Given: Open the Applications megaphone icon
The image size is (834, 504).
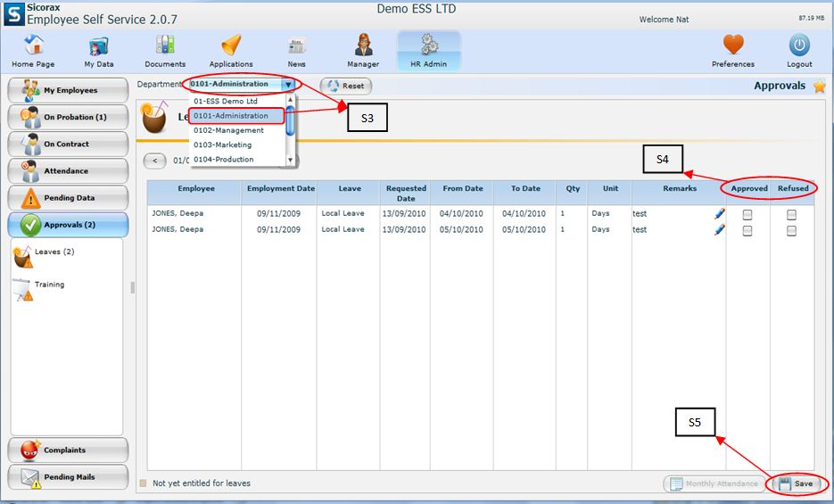Looking at the screenshot, I should (231, 50).
